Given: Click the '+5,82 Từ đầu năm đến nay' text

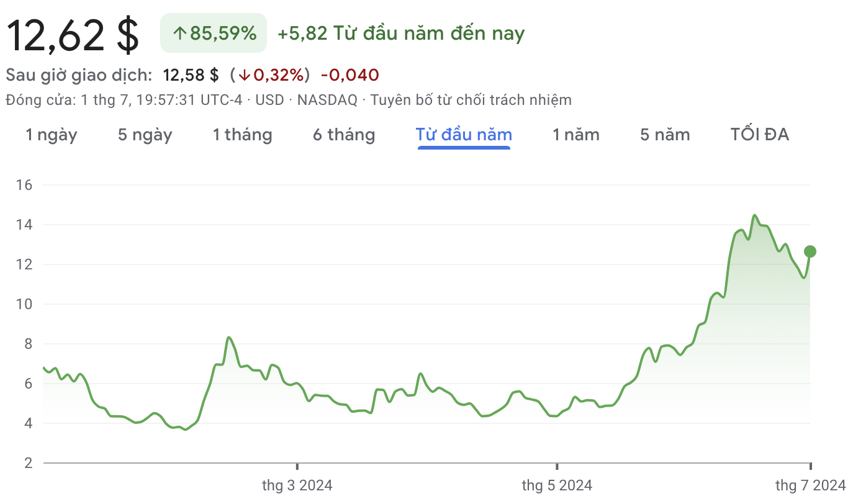Looking at the screenshot, I should point(401,34).
